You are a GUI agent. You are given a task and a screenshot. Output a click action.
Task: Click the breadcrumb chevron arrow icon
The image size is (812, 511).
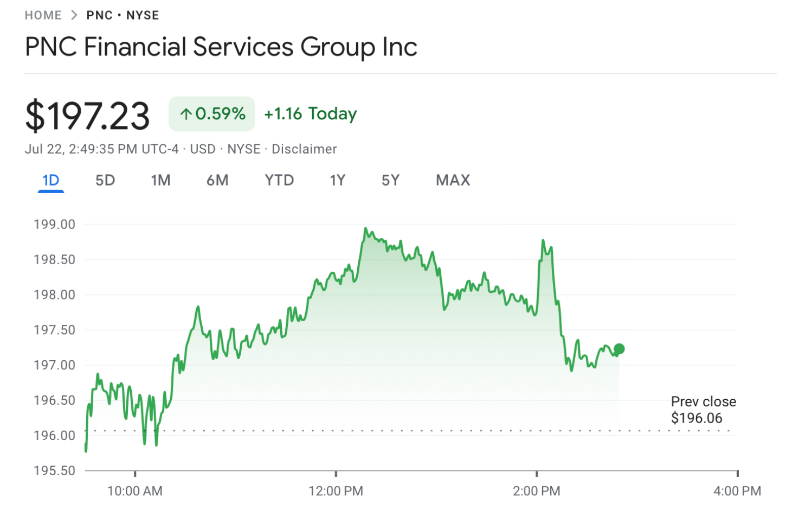74,15
